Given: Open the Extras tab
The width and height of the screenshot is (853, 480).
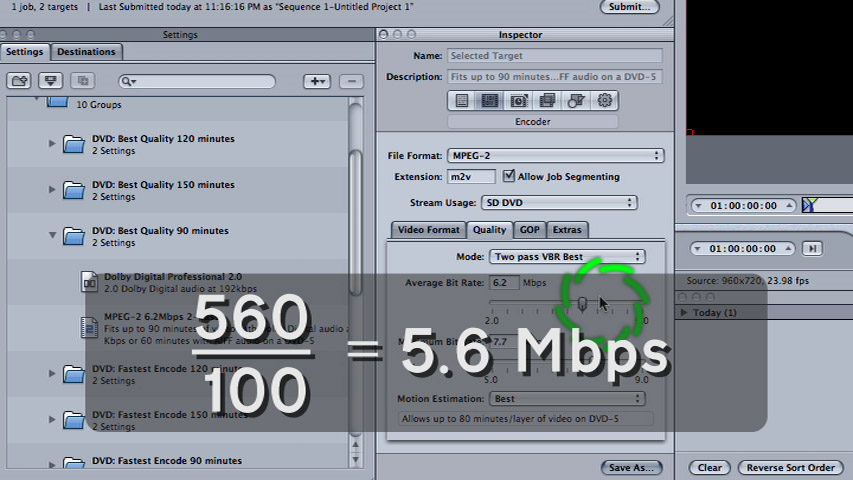Looking at the screenshot, I should (x=567, y=230).
